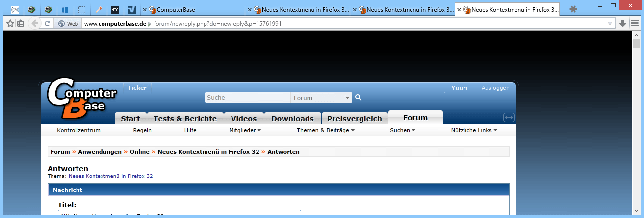Reload the page
The image size is (644, 218).
click(48, 23)
